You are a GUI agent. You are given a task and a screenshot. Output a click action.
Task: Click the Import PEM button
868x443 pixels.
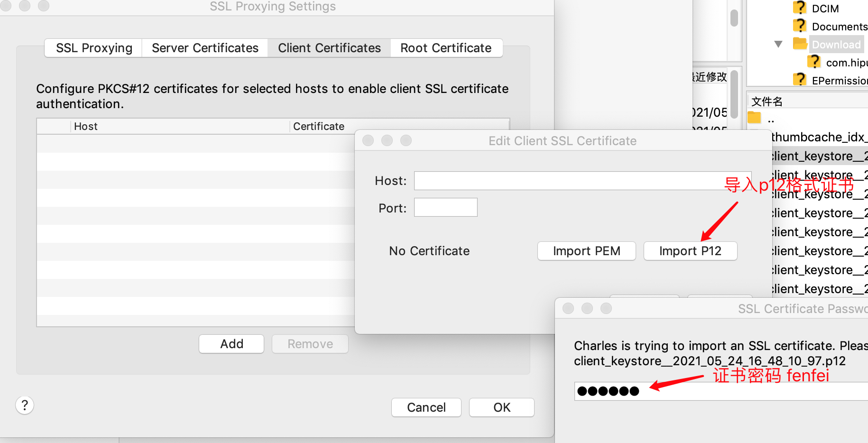pos(586,251)
